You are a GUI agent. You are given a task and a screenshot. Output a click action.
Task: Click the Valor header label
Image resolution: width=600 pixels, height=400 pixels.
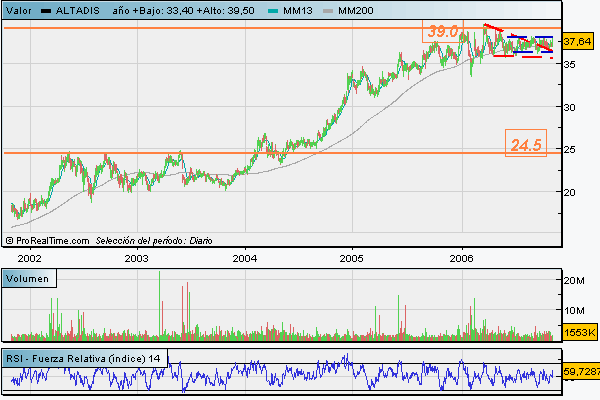(19, 10)
